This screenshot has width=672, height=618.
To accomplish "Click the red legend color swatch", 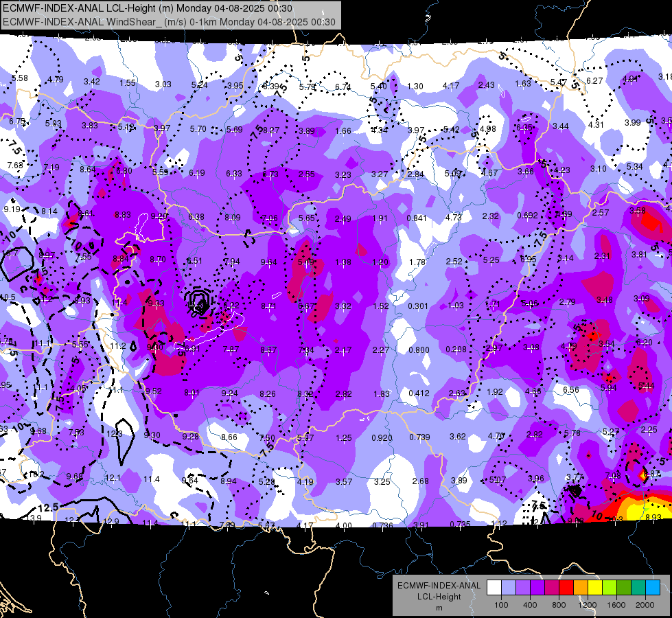I will 566,588.
